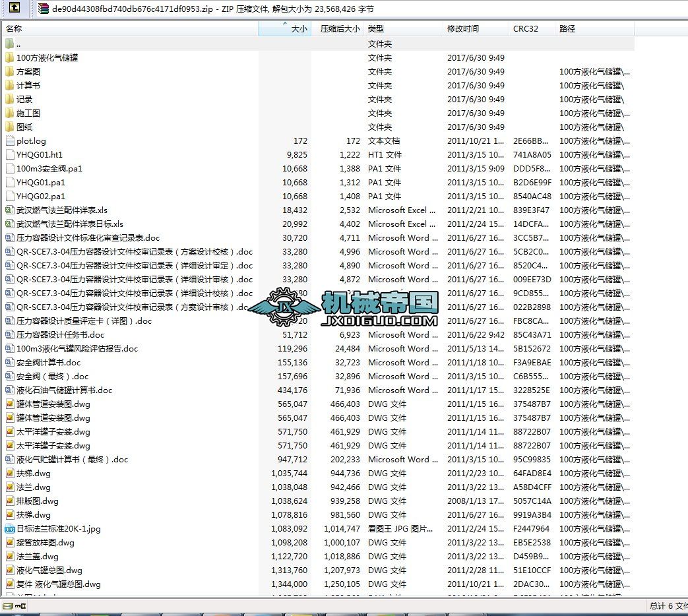Select QR-SCE7.3-04 (详细设计校核).doc file

(135, 293)
